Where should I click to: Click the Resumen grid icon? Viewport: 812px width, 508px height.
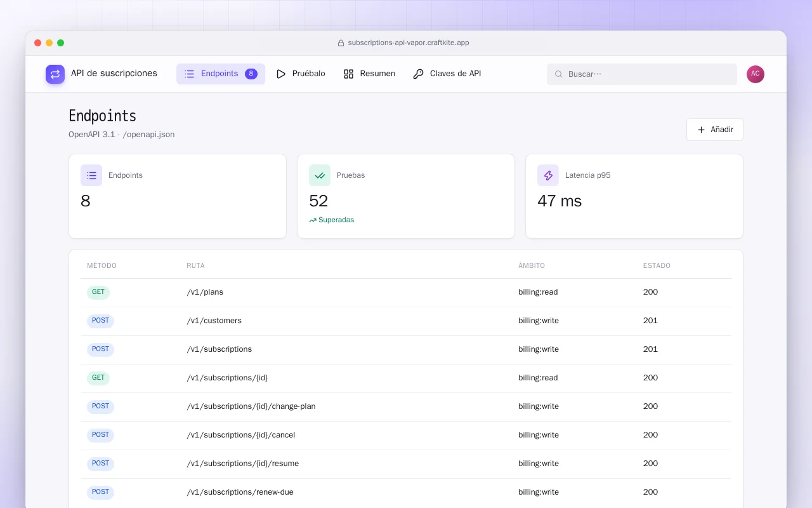[x=348, y=74]
